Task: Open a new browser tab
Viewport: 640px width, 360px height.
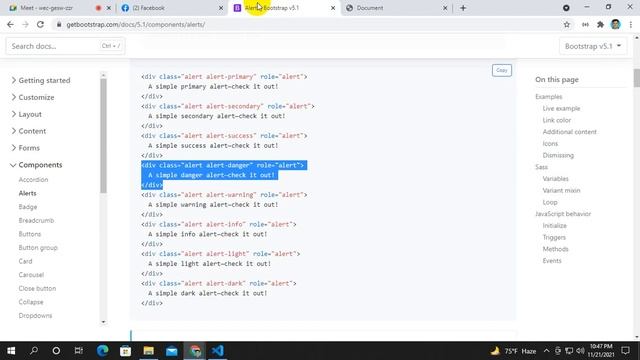Action: [463, 8]
